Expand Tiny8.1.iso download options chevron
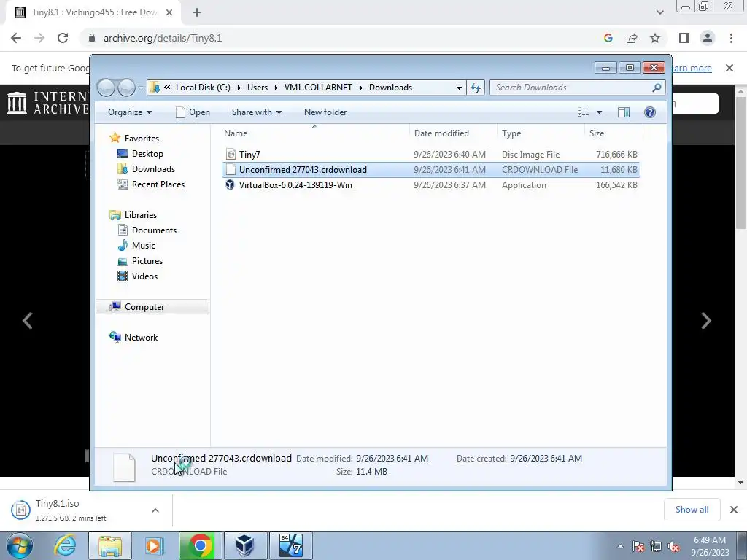Screen dimensions: 747x560 pyautogui.click(x=155, y=510)
